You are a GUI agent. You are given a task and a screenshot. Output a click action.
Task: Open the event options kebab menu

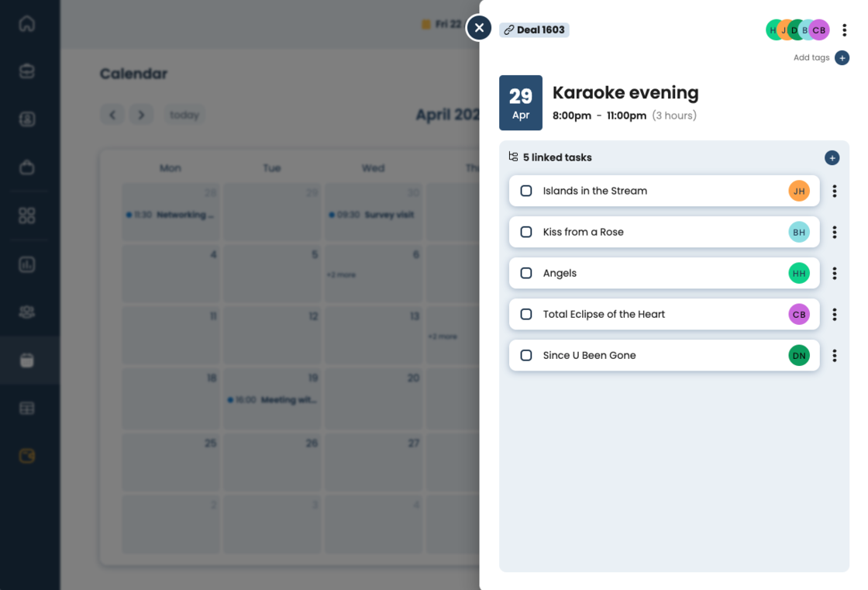coord(844,30)
